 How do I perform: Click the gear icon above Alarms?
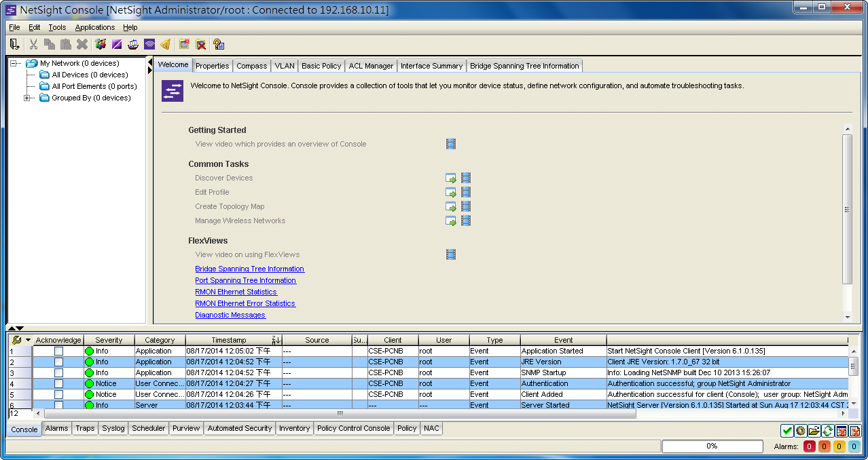point(801,430)
